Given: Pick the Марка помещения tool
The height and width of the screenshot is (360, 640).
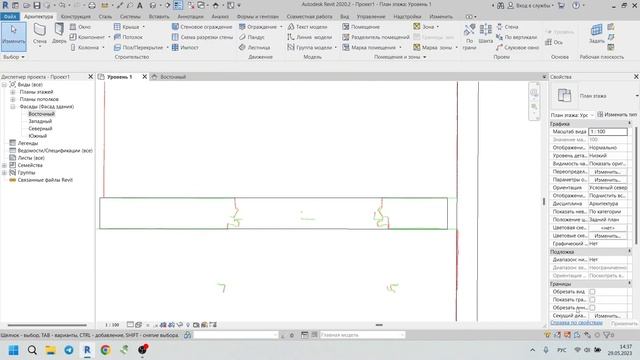Looking at the screenshot, I should (369, 47).
